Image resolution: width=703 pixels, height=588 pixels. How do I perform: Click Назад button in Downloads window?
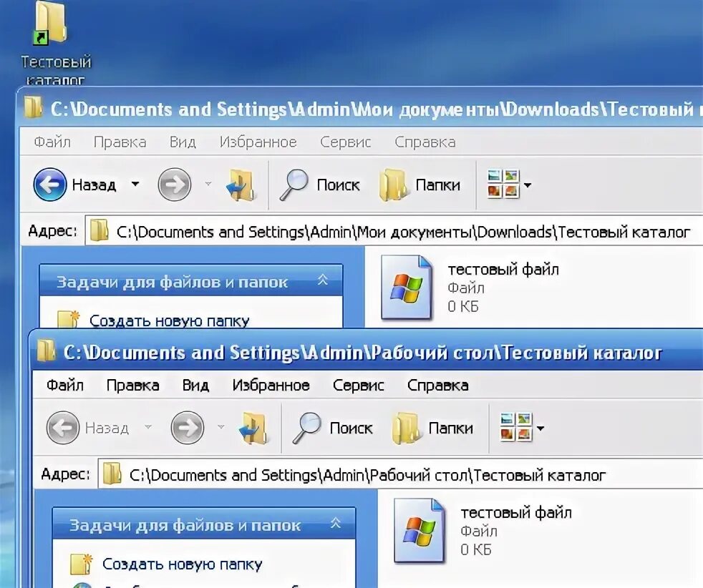click(74, 185)
